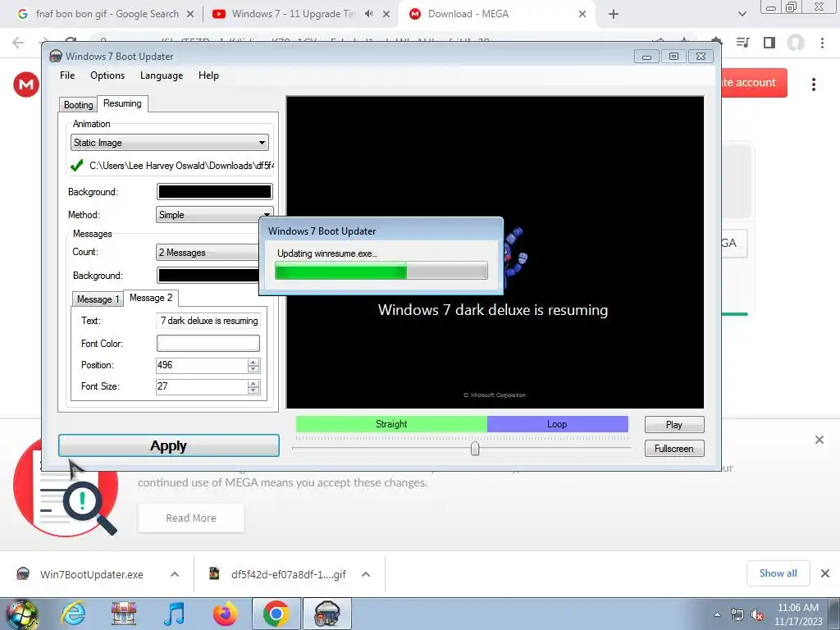This screenshot has height=630, width=840.
Task: Pick the Messages Background color swatch
Action: pos(208,276)
